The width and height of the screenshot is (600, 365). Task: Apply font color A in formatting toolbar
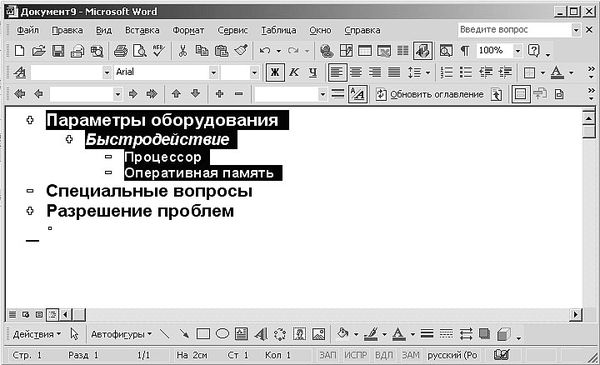(x=557, y=72)
